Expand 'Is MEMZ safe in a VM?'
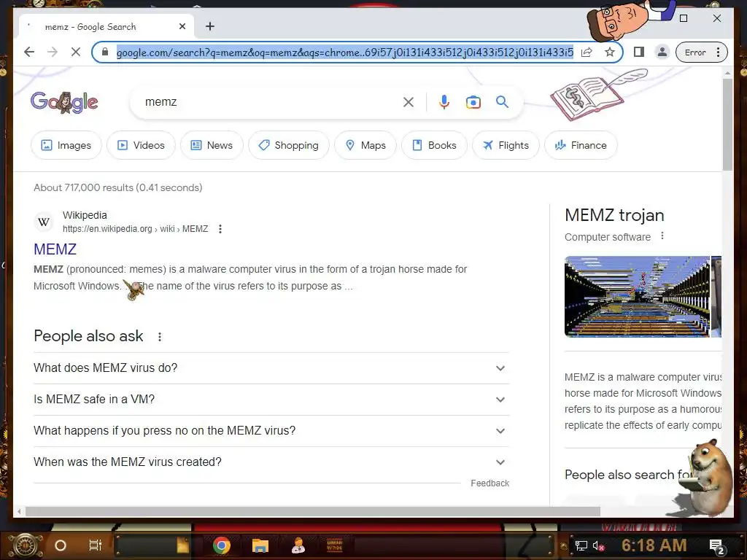The width and height of the screenshot is (747, 560). tap(271, 400)
